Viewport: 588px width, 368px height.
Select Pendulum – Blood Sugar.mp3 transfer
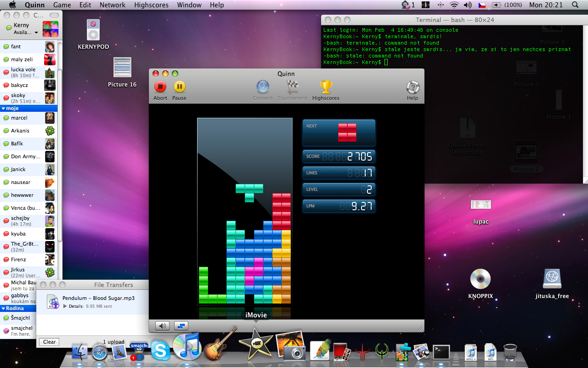click(92, 302)
